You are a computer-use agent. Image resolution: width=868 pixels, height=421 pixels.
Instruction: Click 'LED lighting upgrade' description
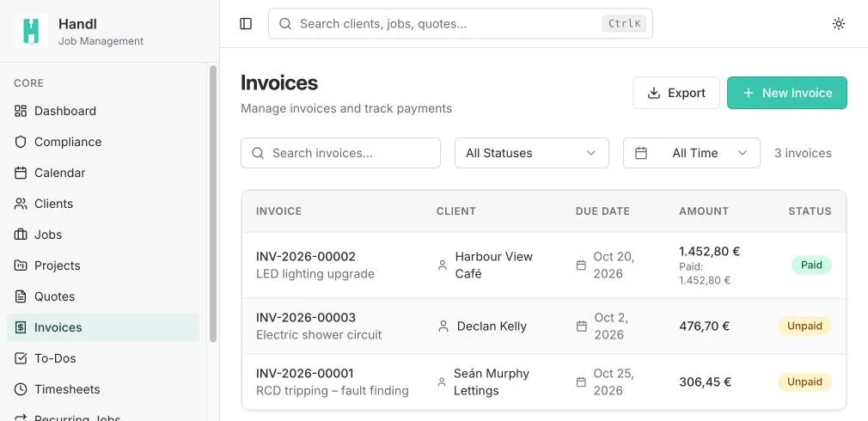[315, 274]
